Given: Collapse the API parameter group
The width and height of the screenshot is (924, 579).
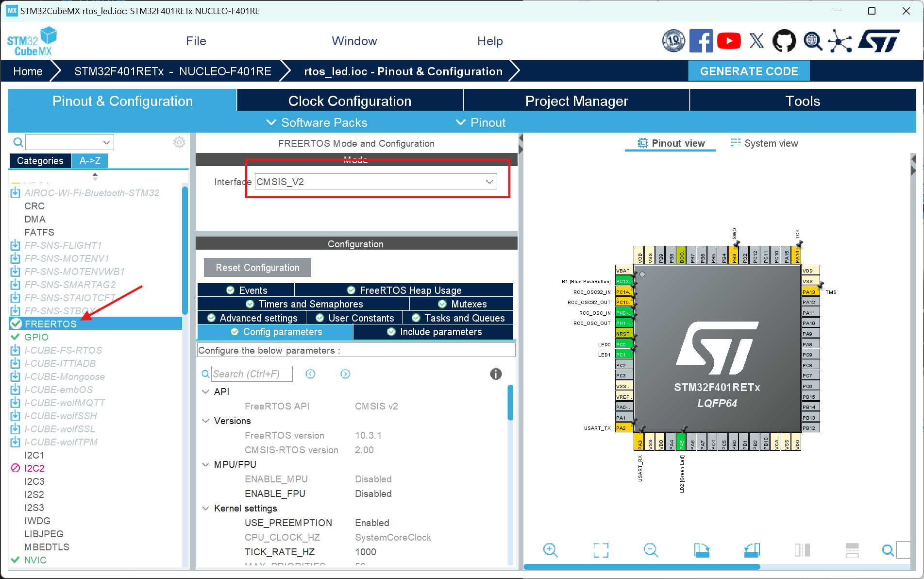Looking at the screenshot, I should tap(205, 392).
